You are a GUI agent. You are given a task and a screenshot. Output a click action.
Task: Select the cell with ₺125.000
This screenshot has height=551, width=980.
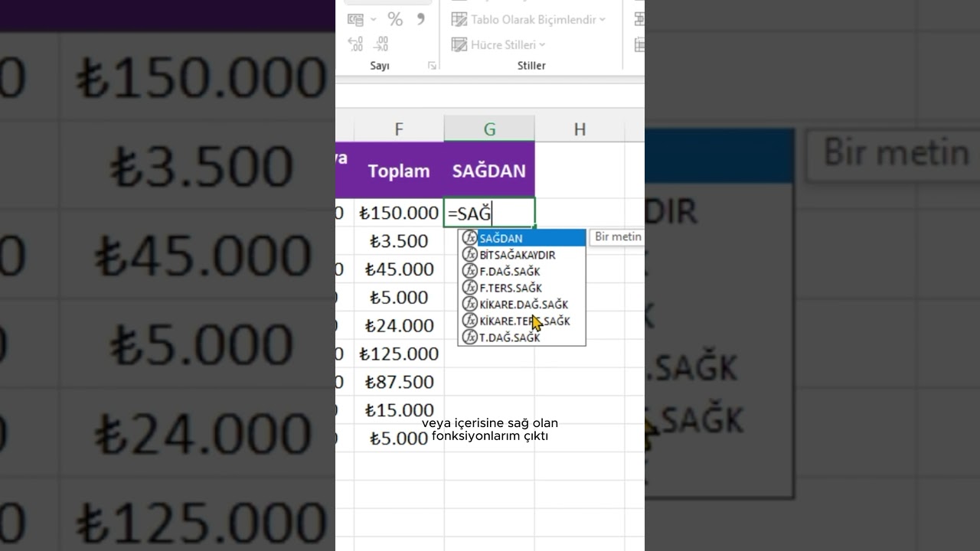coord(399,354)
